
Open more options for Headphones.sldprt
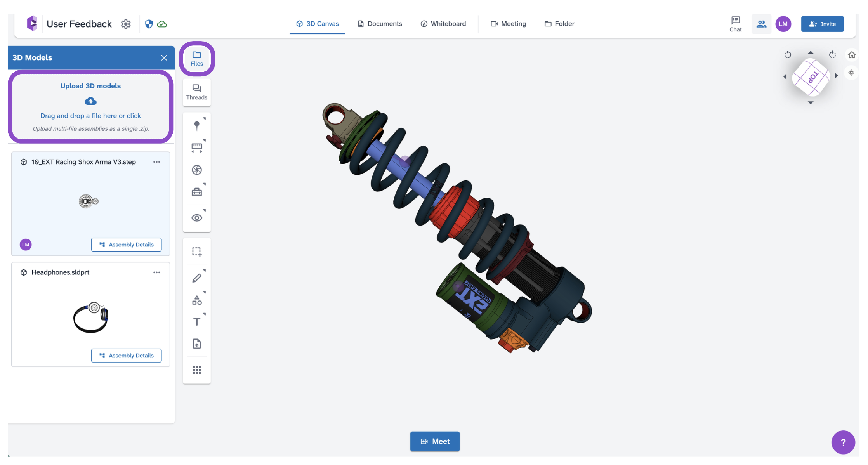[156, 272]
